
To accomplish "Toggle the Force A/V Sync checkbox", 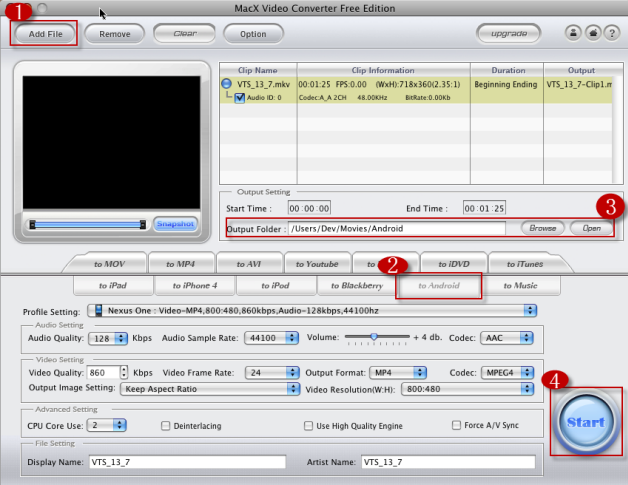I will point(456,425).
